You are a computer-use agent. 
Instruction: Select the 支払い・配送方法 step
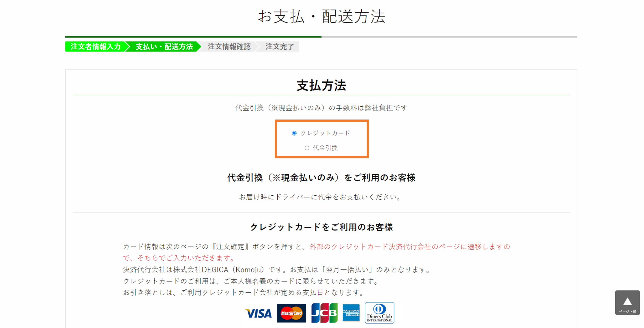[164, 47]
